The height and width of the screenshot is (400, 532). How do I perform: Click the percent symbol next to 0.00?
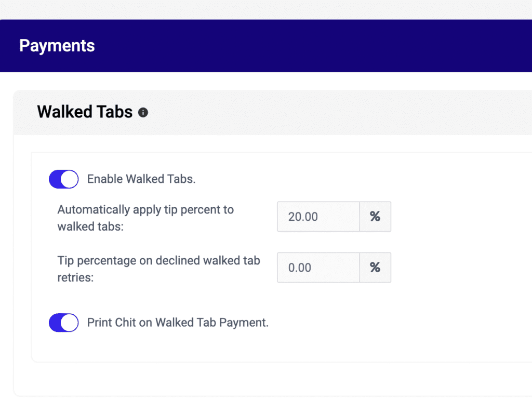click(x=375, y=268)
